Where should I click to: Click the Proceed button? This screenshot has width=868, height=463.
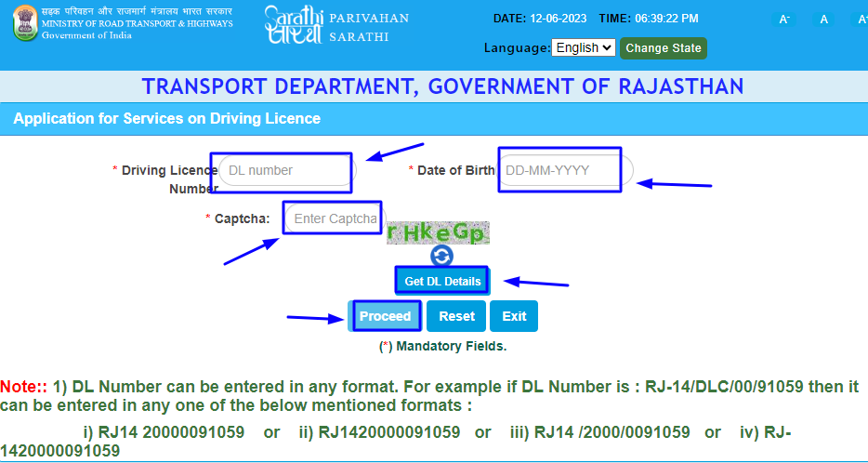coord(386,316)
